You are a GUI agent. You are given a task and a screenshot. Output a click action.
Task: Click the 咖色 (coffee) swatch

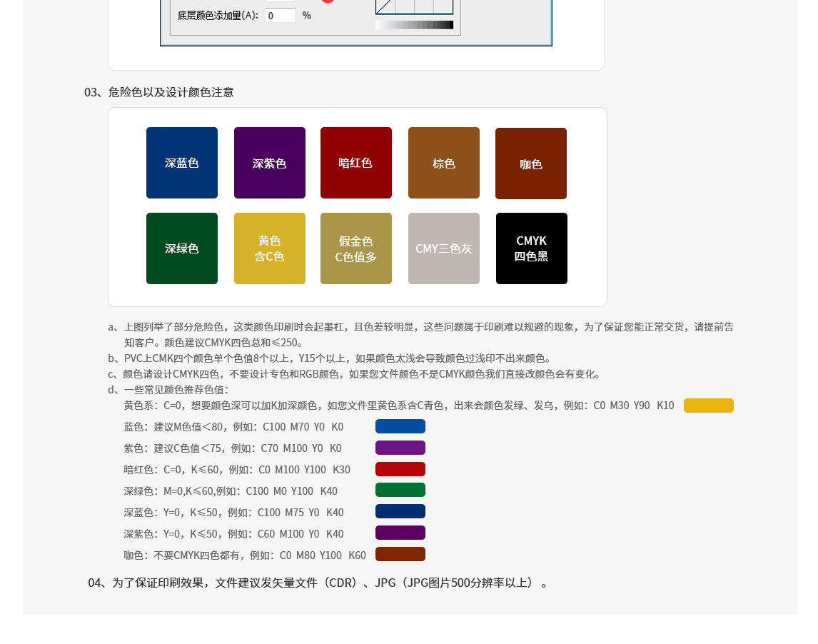click(531, 163)
